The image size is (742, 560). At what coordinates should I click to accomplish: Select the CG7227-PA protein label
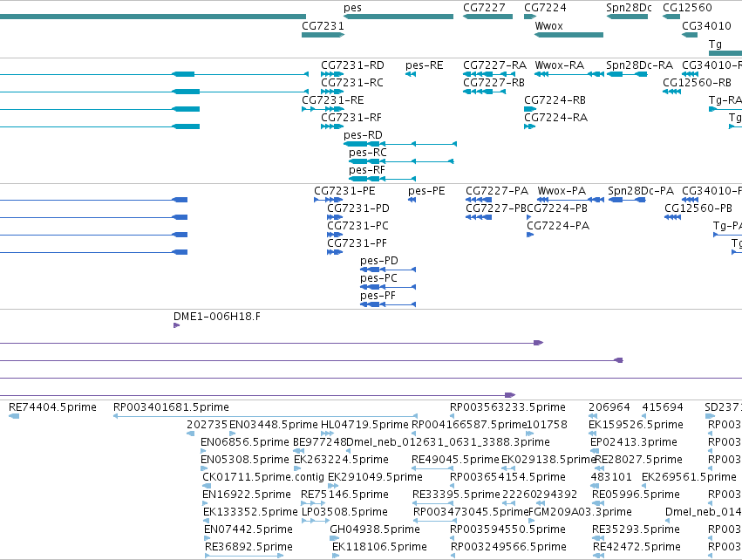pos(497,191)
